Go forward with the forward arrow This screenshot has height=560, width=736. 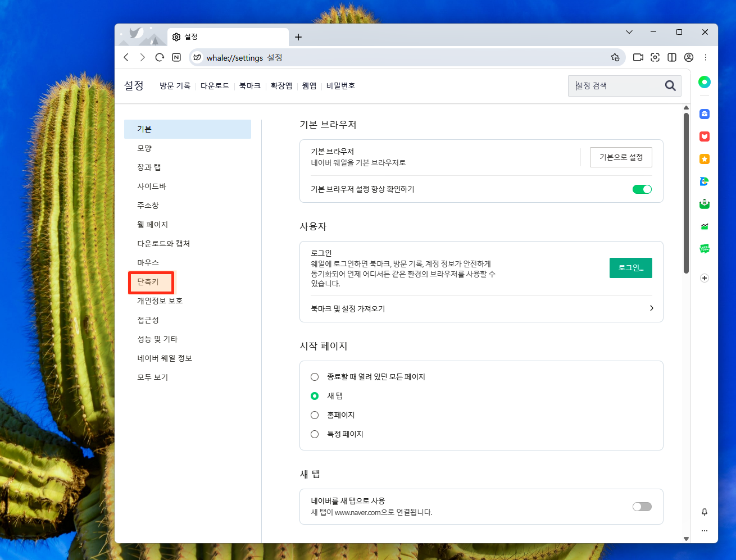[143, 57]
